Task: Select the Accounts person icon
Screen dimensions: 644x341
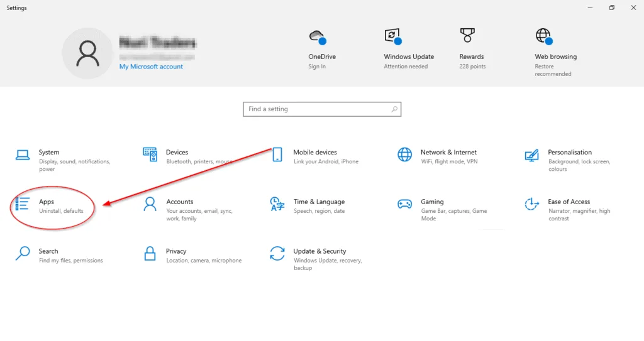Action: coord(150,204)
